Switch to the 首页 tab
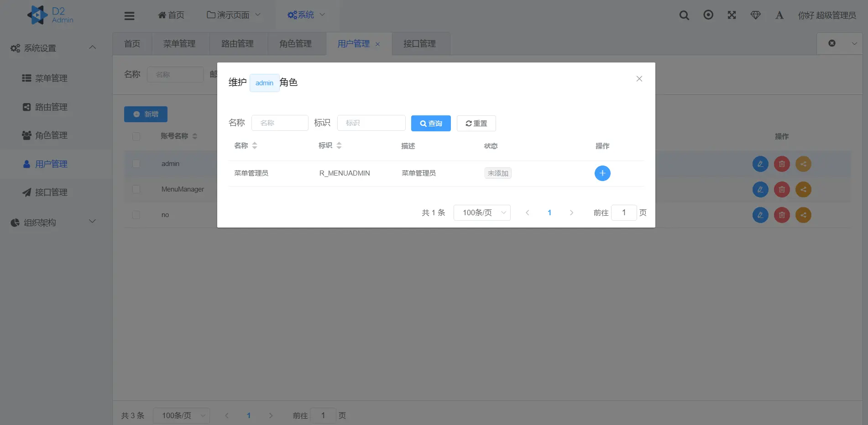Viewport: 868px width, 425px height. click(132, 44)
